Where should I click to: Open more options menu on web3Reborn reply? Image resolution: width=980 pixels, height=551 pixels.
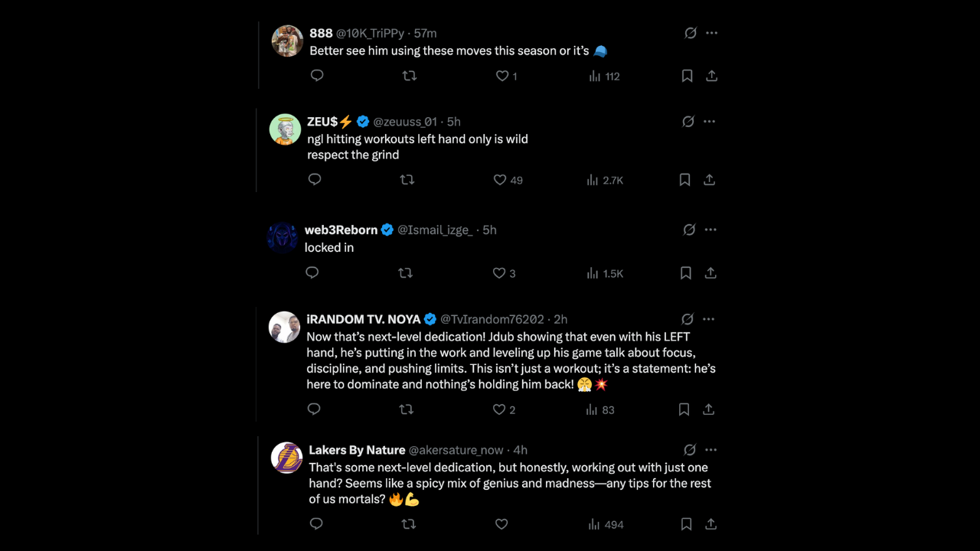tap(710, 230)
